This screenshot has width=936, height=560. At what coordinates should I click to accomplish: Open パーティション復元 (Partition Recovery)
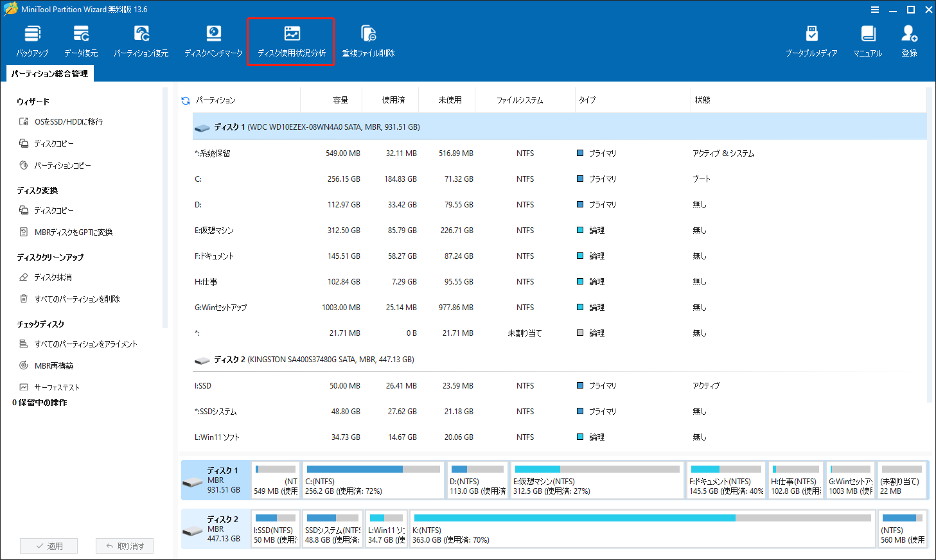tap(141, 41)
